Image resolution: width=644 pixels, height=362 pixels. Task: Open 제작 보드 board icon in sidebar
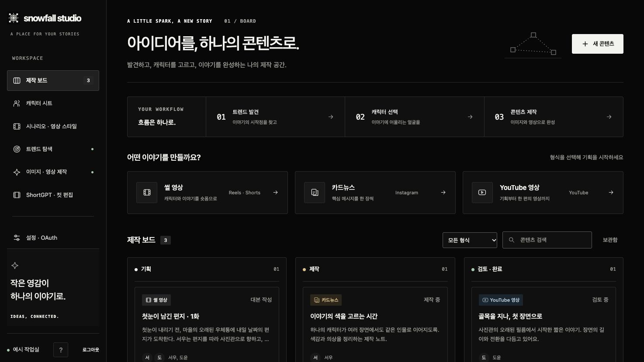pos(17,80)
